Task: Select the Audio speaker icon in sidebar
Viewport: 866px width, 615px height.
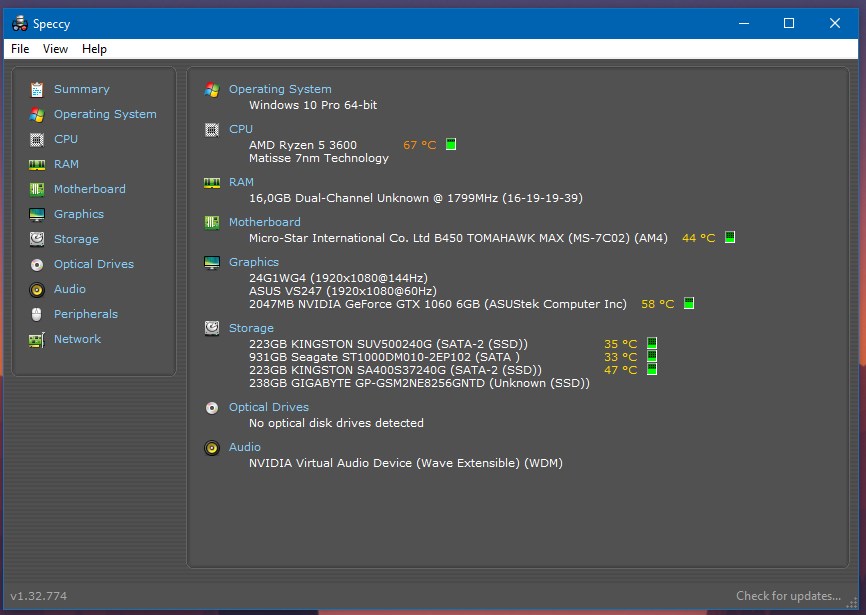Action: pos(37,289)
